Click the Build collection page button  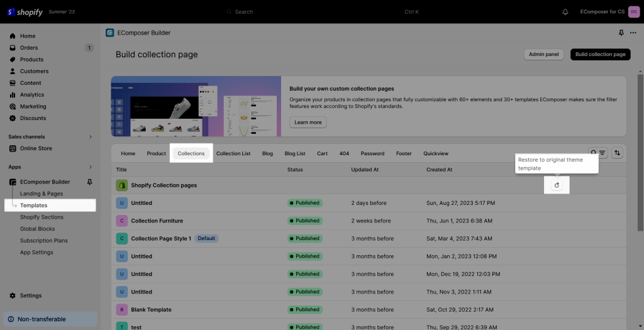pyautogui.click(x=600, y=54)
